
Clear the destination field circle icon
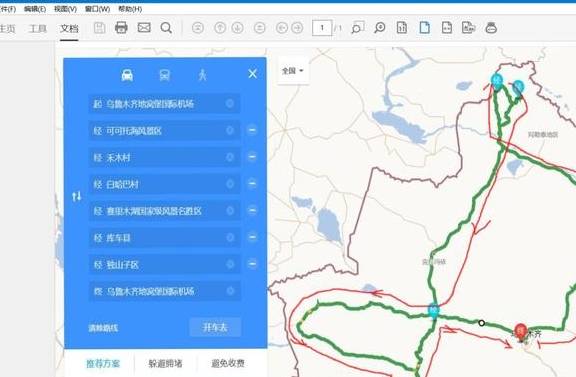coord(230,291)
